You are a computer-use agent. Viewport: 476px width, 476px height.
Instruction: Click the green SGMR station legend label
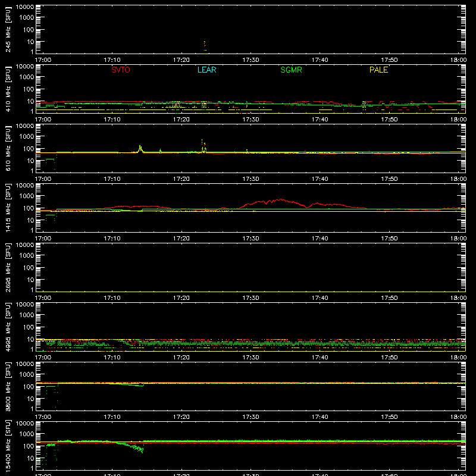[x=291, y=70]
